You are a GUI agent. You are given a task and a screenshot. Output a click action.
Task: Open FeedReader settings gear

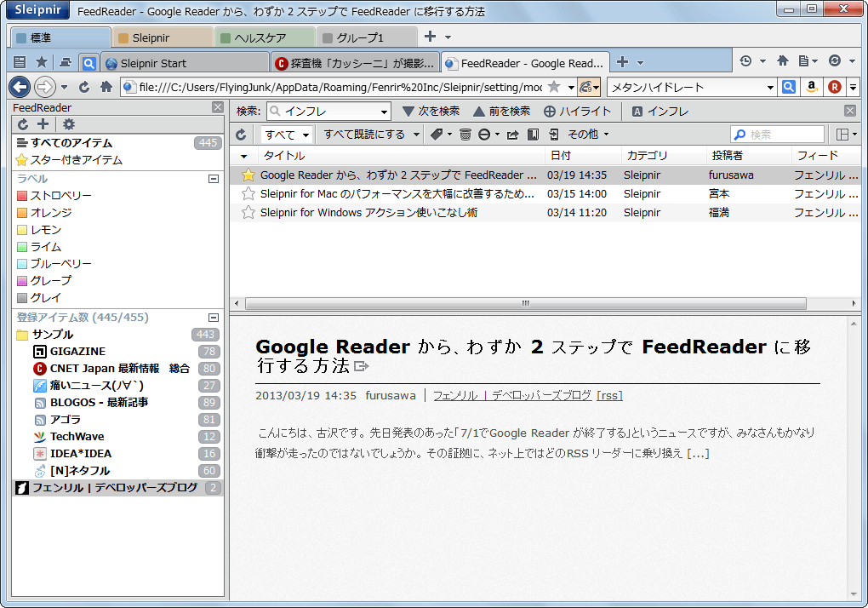(x=69, y=124)
